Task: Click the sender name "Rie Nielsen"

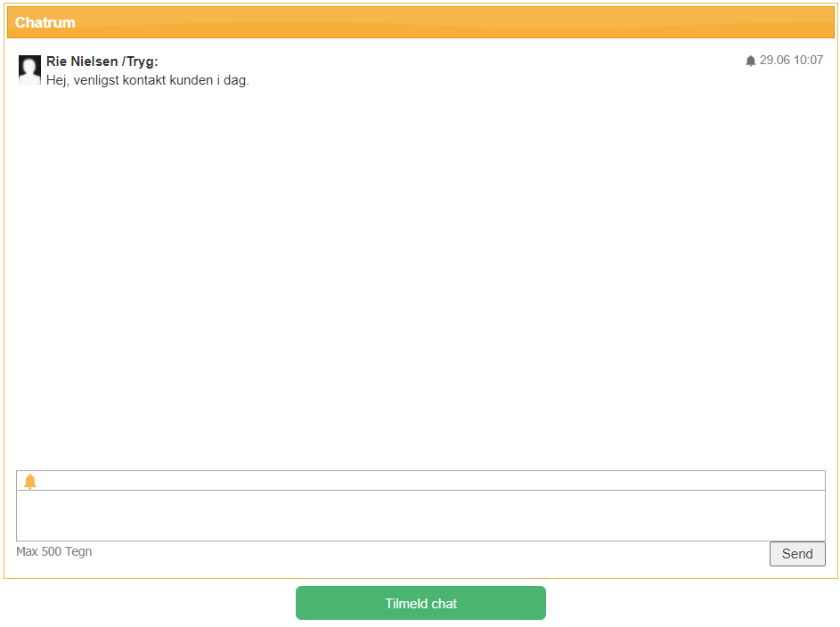Action: click(x=82, y=61)
